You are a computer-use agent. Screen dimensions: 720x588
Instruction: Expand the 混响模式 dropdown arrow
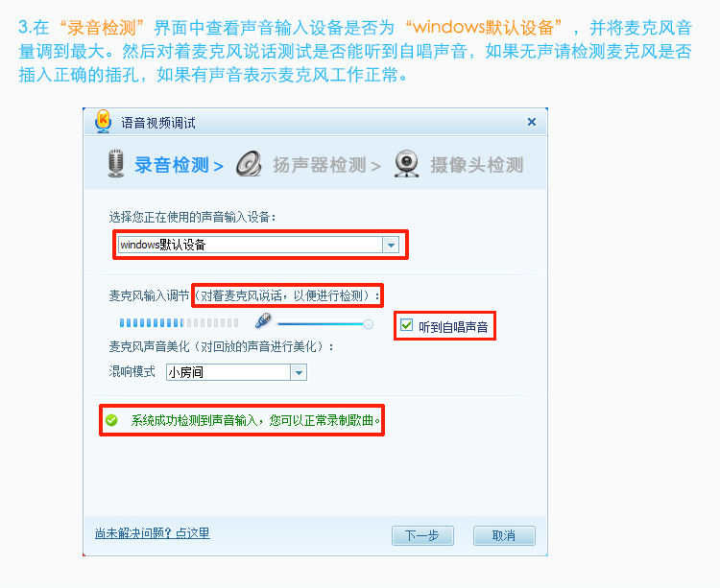click(x=299, y=372)
